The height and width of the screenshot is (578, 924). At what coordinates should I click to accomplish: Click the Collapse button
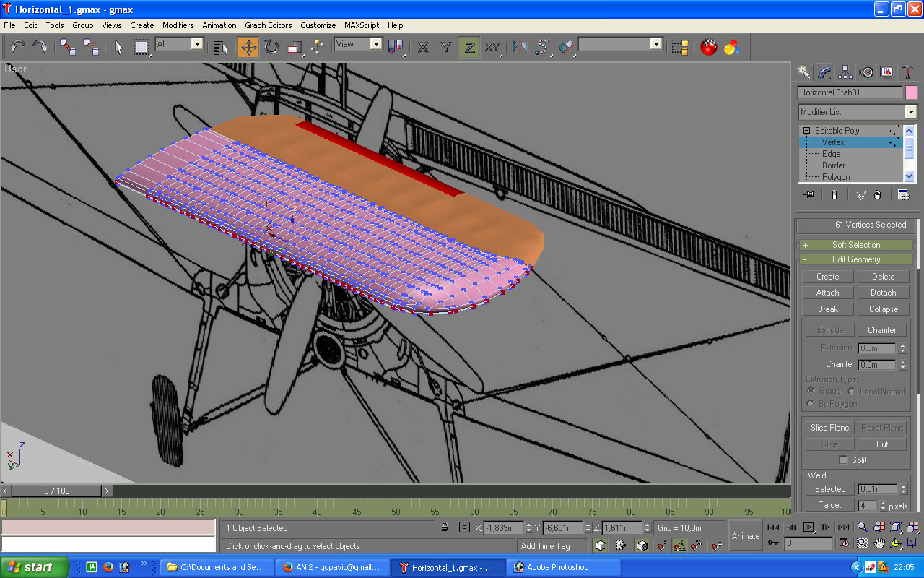883,309
